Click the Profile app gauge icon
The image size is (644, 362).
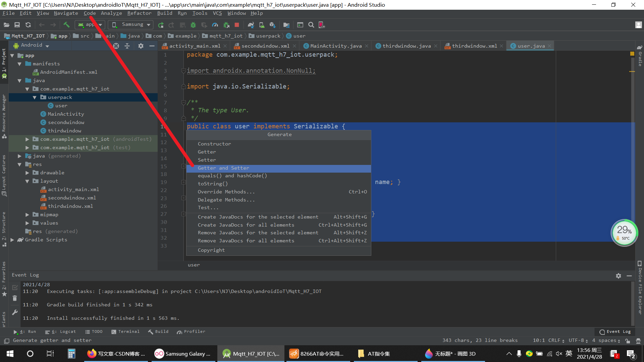[x=215, y=25]
